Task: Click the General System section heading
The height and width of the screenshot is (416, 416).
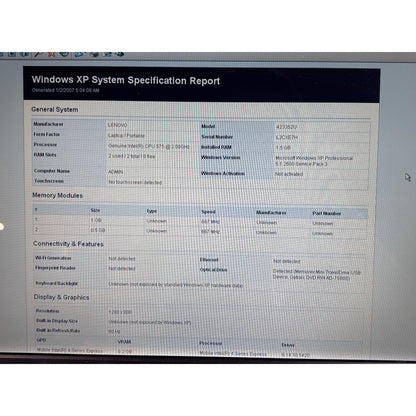Action: pos(55,109)
